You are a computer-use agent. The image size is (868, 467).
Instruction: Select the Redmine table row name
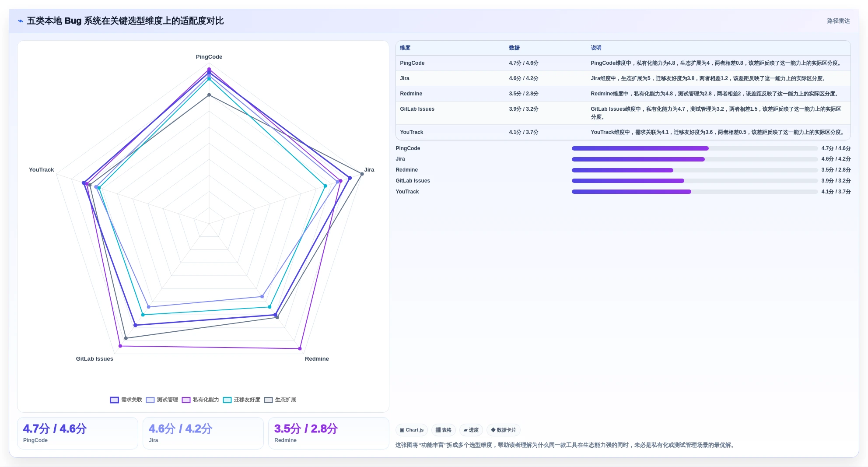click(411, 94)
